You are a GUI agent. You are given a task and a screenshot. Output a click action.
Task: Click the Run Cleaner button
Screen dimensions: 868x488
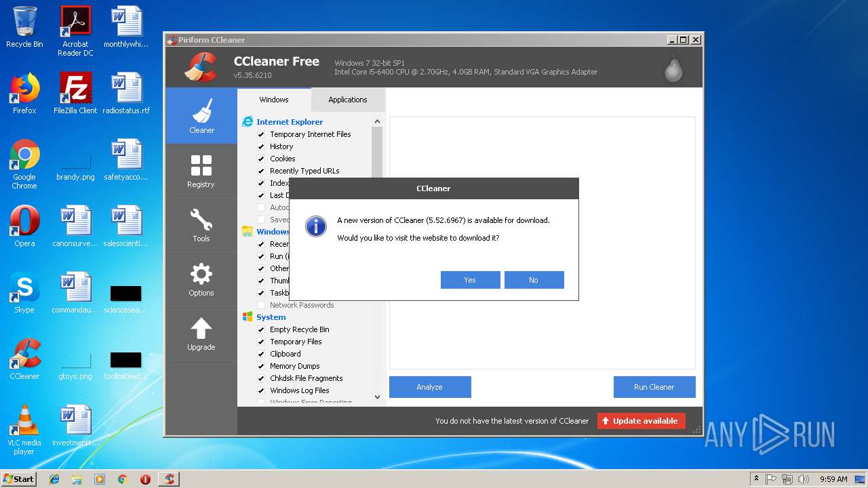pyautogui.click(x=654, y=387)
